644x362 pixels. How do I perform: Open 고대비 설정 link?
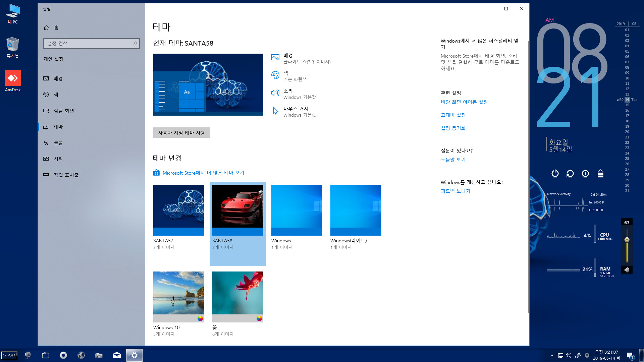pos(453,115)
